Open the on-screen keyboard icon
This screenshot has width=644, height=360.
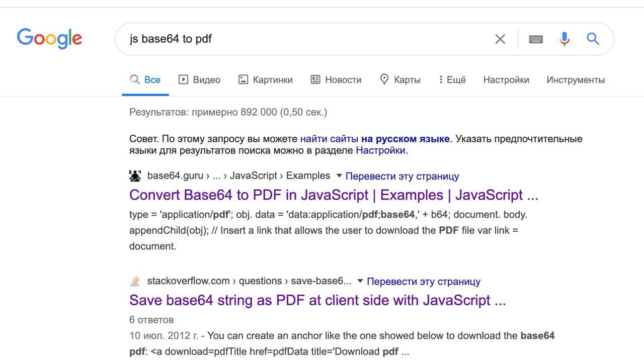pyautogui.click(x=536, y=39)
